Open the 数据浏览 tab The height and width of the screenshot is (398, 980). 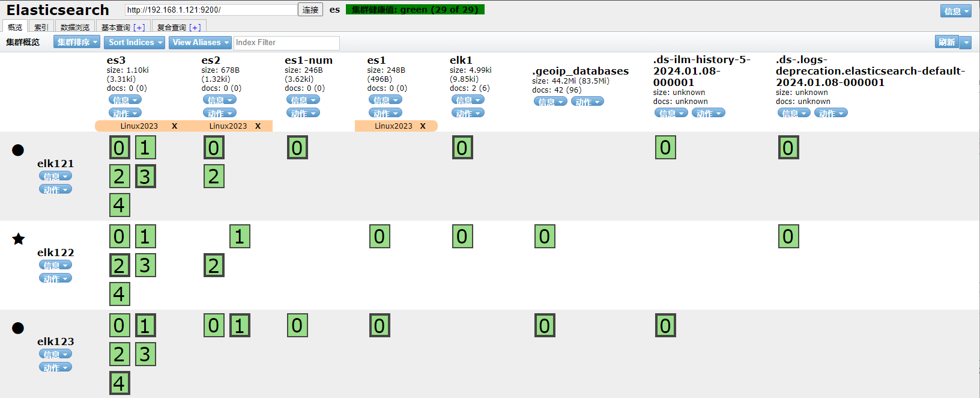pos(75,27)
